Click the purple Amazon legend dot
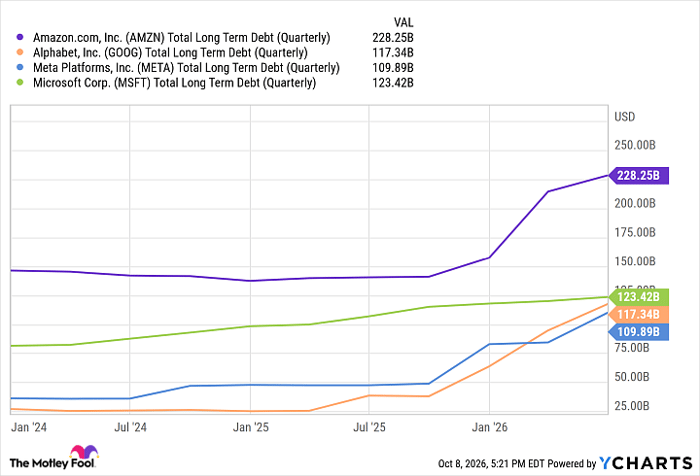The width and height of the screenshot is (700, 476). (20, 38)
